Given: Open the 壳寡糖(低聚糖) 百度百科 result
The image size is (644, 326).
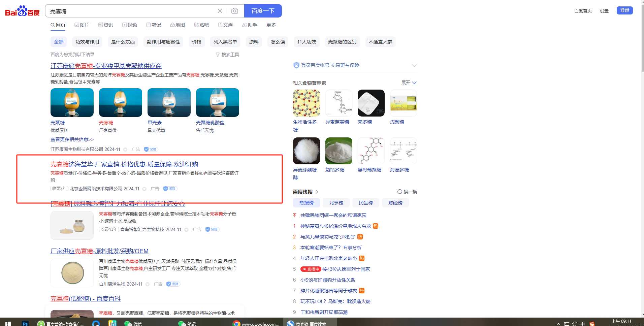Looking at the screenshot, I should pyautogui.click(x=86, y=298).
